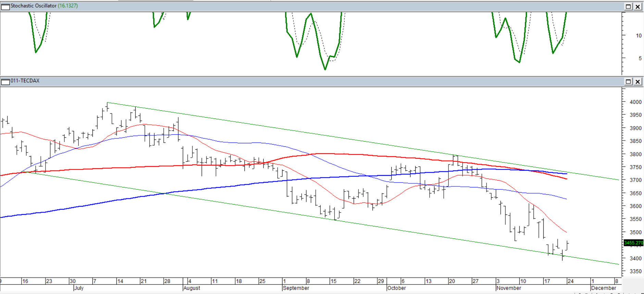Viewport: 644px width, 294px height.
Task: Click the 4000 price level on axis
Action: pos(635,102)
